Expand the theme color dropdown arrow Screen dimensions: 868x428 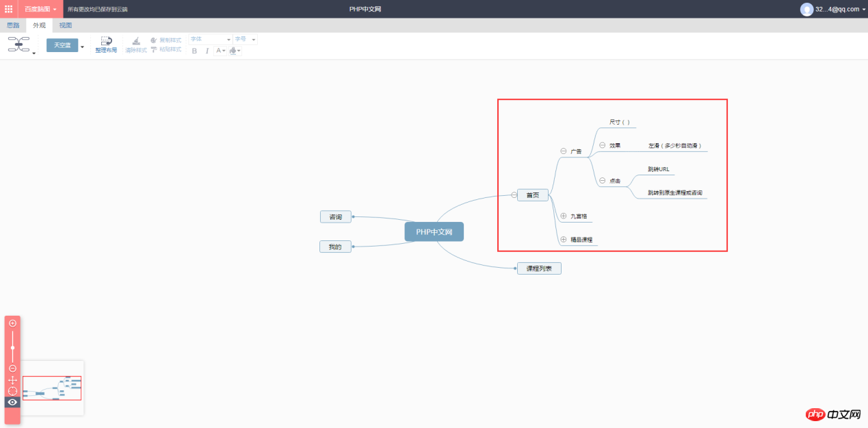(82, 47)
